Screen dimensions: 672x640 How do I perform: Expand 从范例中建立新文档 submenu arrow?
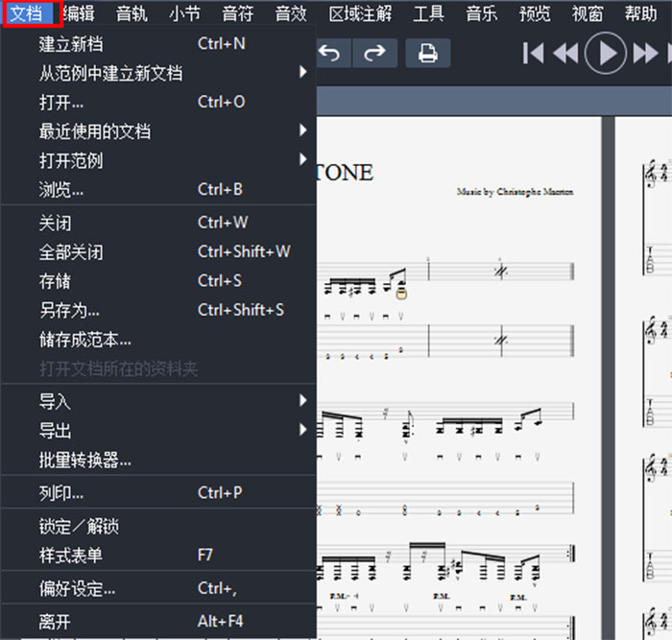(x=303, y=72)
